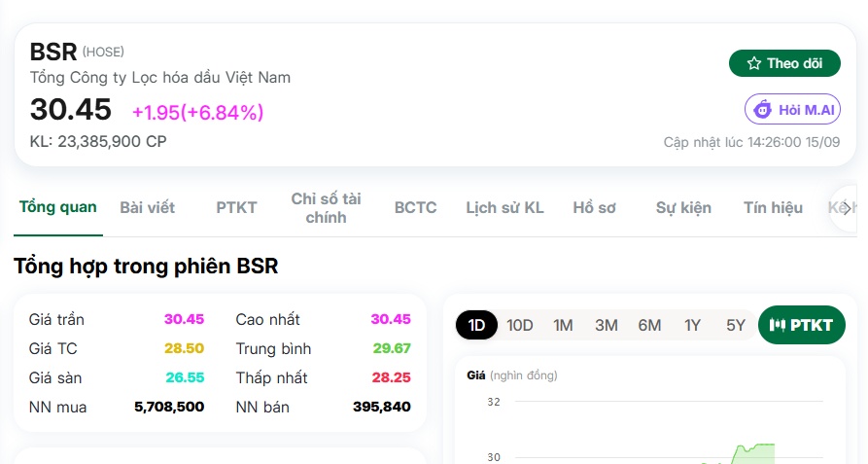Click the BSR ticker symbol heading

53,53
